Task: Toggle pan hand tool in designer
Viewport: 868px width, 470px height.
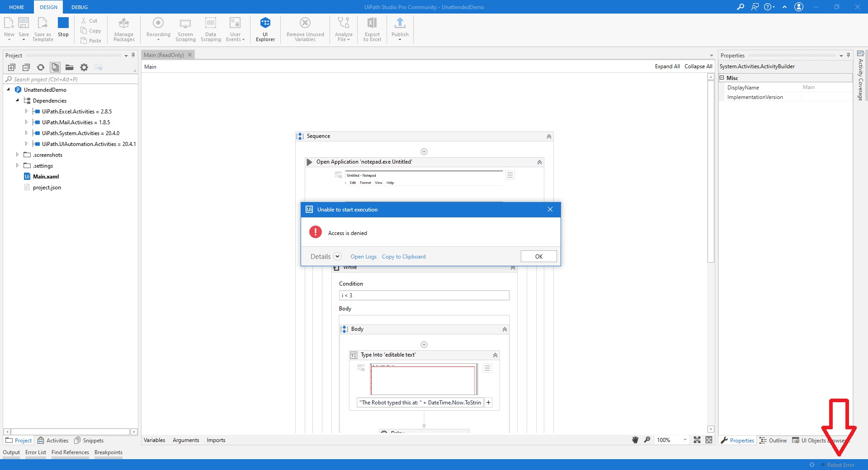Action: coord(635,440)
